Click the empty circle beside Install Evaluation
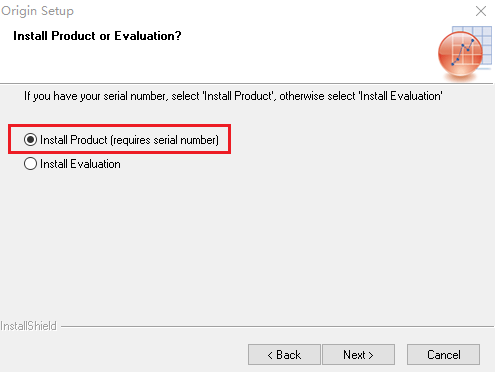This screenshot has height=372, width=495. (x=30, y=164)
